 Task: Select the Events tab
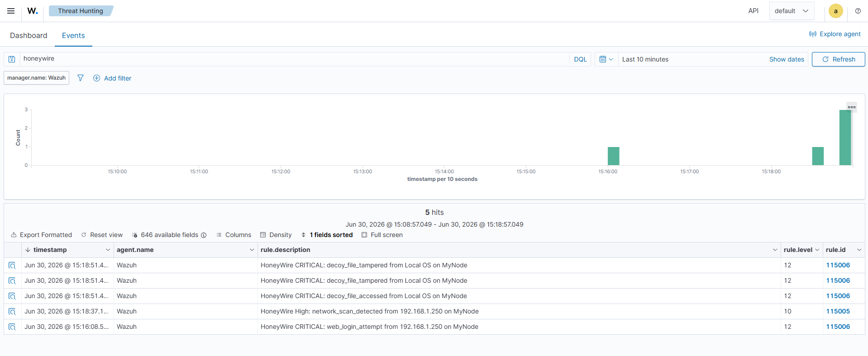coord(73,35)
